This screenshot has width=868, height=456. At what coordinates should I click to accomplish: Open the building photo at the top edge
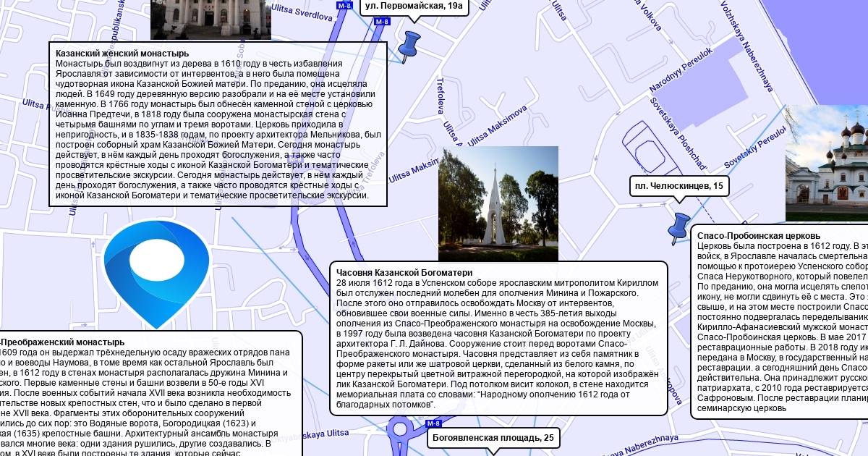(x=210, y=19)
